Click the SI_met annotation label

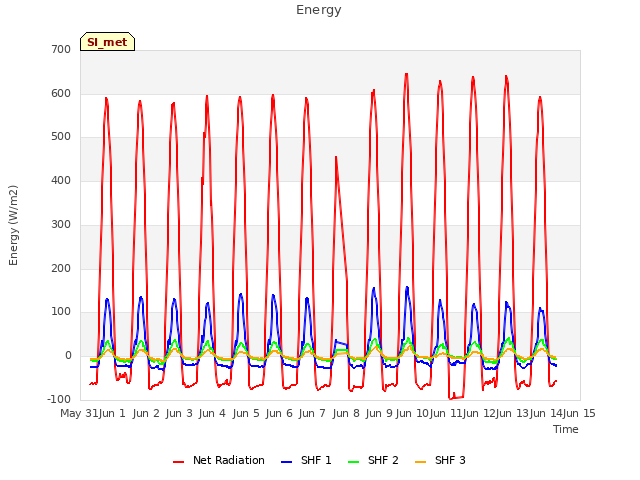107,42
